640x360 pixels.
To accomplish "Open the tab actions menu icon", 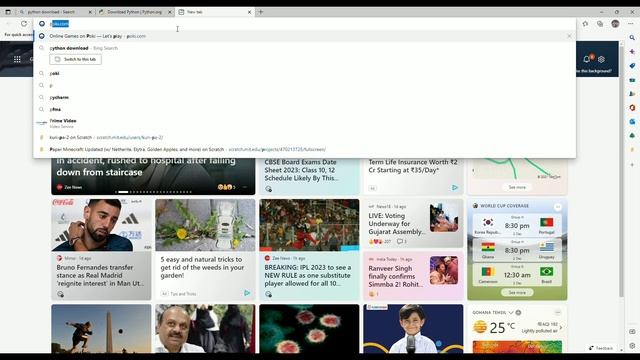I will [8, 12].
